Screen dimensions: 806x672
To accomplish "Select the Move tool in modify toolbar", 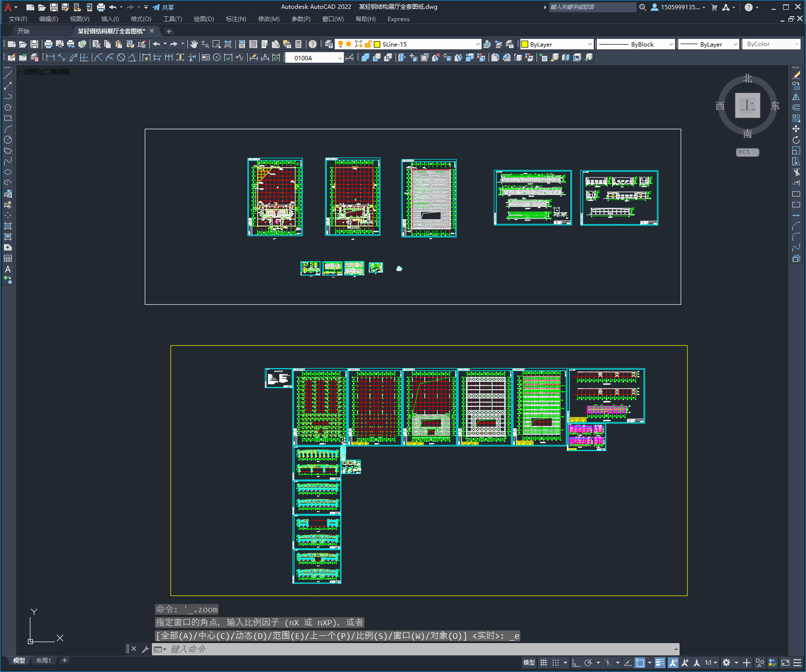I will click(796, 129).
